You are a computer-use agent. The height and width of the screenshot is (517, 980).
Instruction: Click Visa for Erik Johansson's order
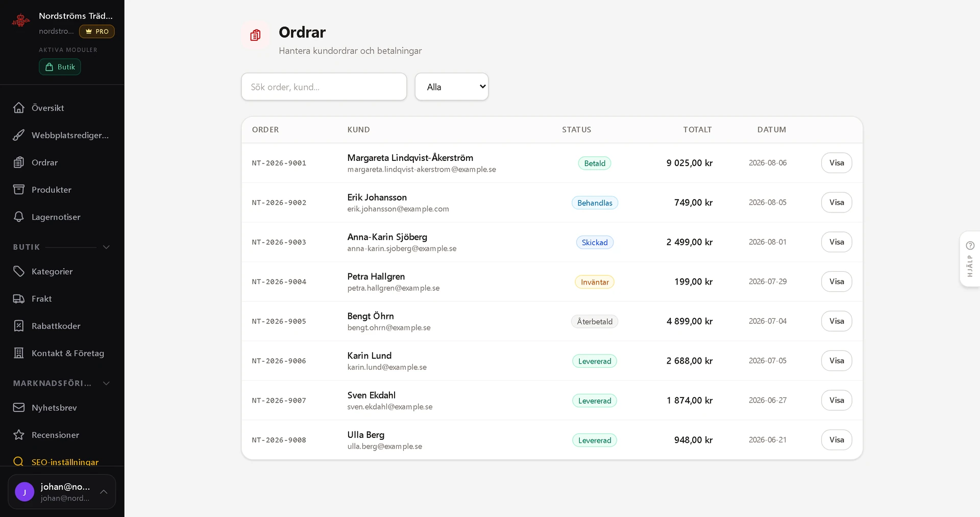click(837, 202)
